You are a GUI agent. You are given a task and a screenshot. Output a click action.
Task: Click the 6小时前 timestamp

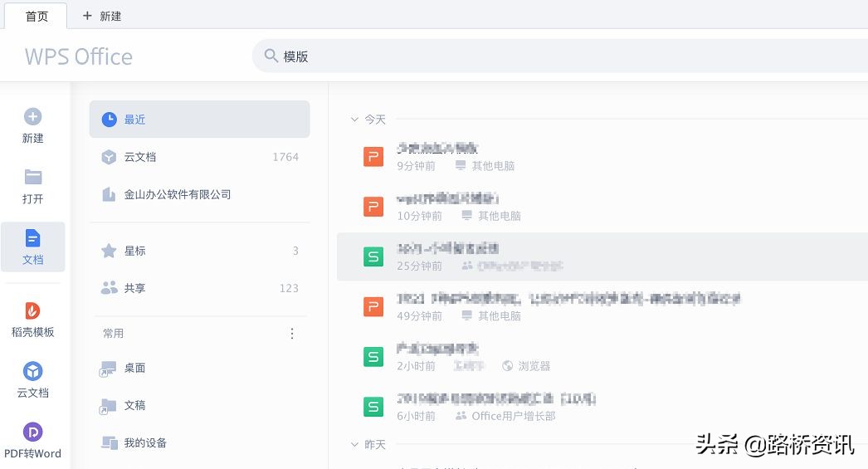(x=416, y=416)
